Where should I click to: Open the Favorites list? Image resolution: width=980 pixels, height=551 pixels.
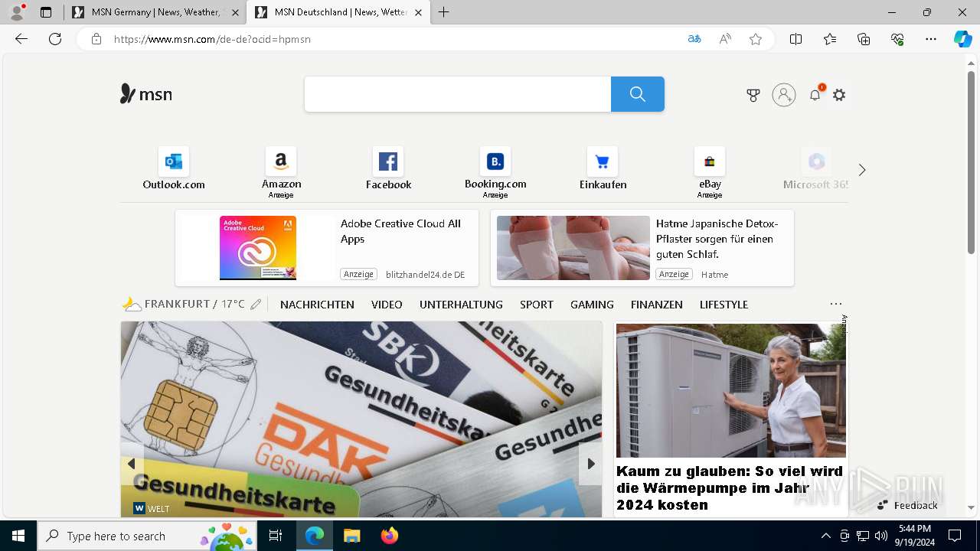pos(830,39)
